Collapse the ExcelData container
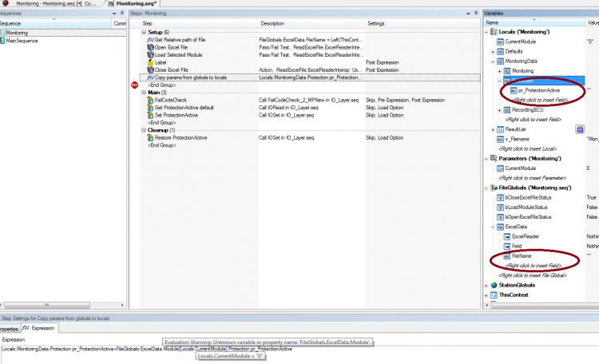 click(493, 227)
